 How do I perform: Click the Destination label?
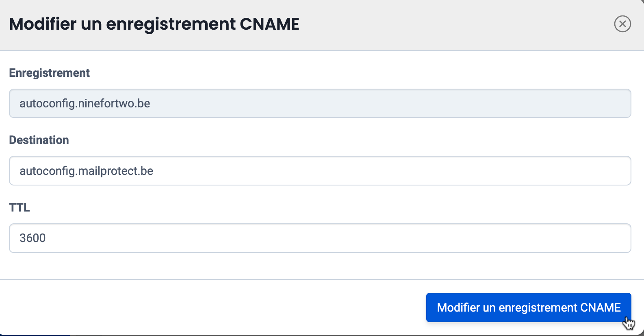(x=39, y=140)
